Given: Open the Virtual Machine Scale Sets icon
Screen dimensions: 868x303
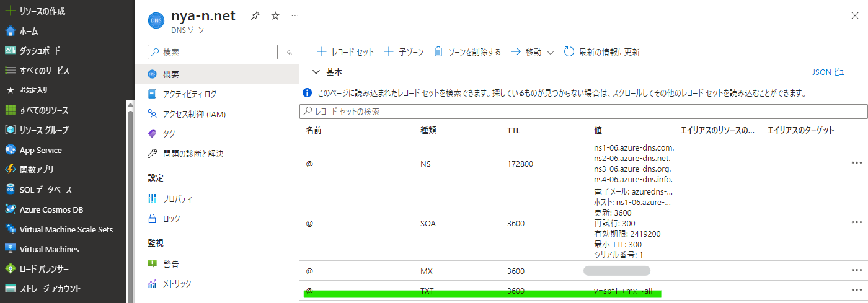Looking at the screenshot, I should point(10,229).
